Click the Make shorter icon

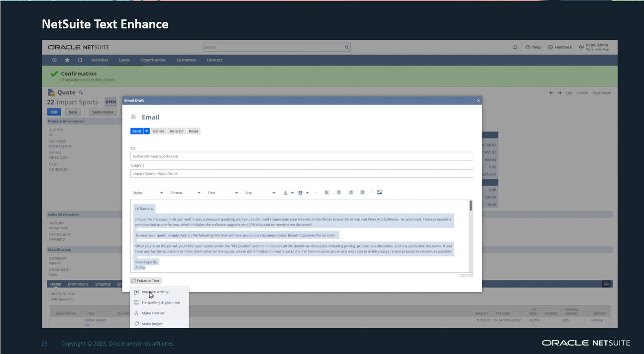point(136,313)
